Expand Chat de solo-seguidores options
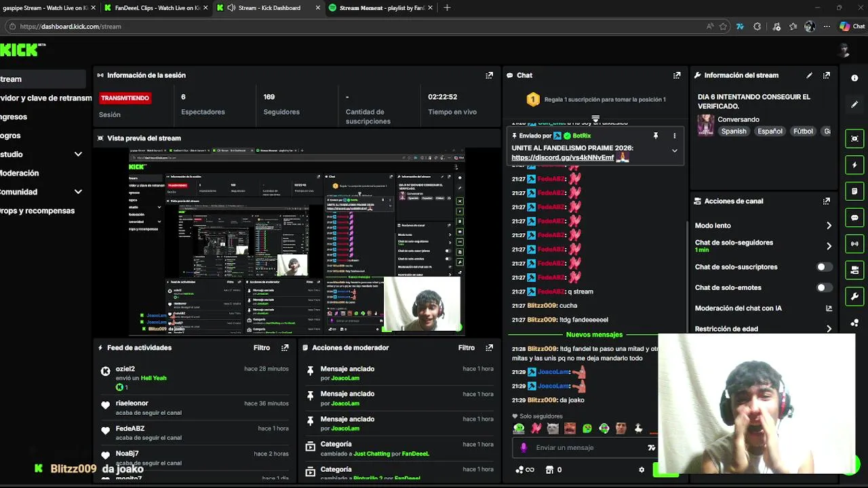Image resolution: width=868 pixels, height=488 pixels. pos(829,246)
